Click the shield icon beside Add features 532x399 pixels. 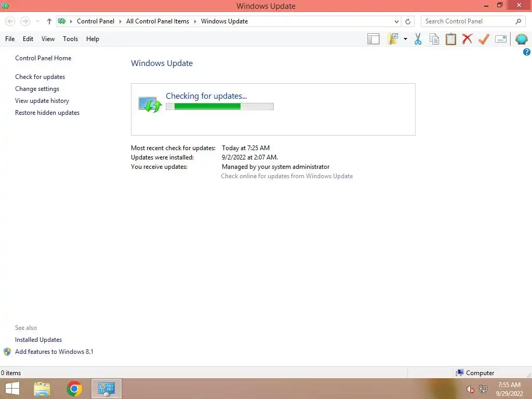tap(7, 352)
